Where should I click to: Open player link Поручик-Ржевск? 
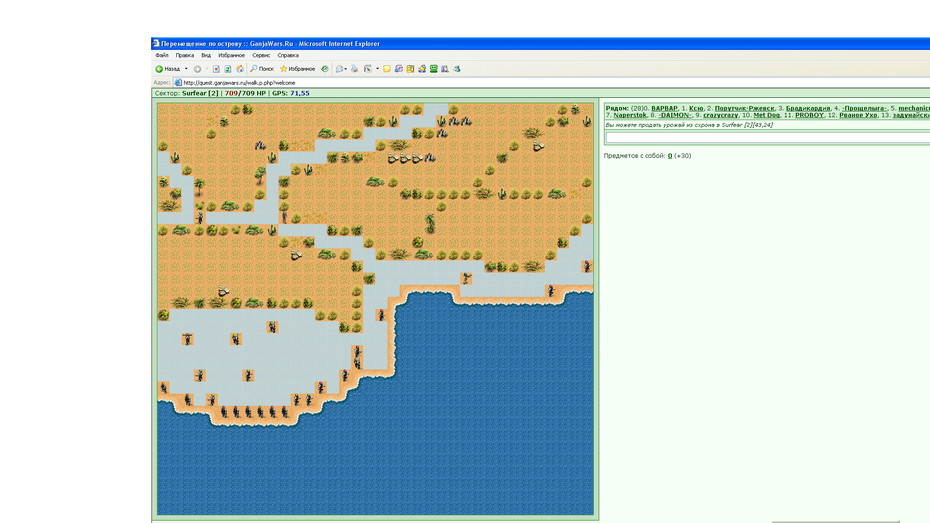tap(744, 108)
